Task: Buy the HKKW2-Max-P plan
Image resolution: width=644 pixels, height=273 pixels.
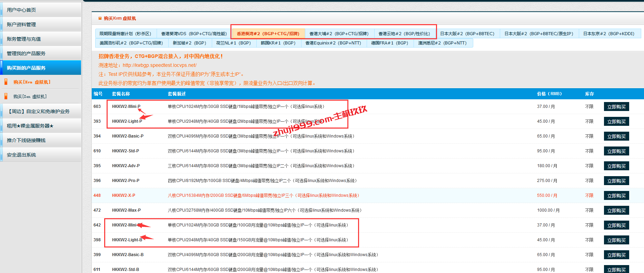Action: 616,211
